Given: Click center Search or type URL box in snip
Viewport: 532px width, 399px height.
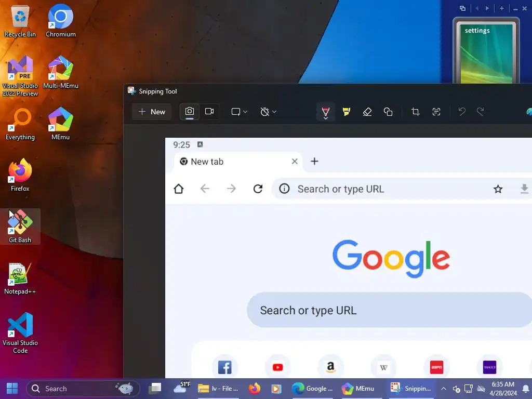Looking at the screenshot, I should click(x=390, y=310).
